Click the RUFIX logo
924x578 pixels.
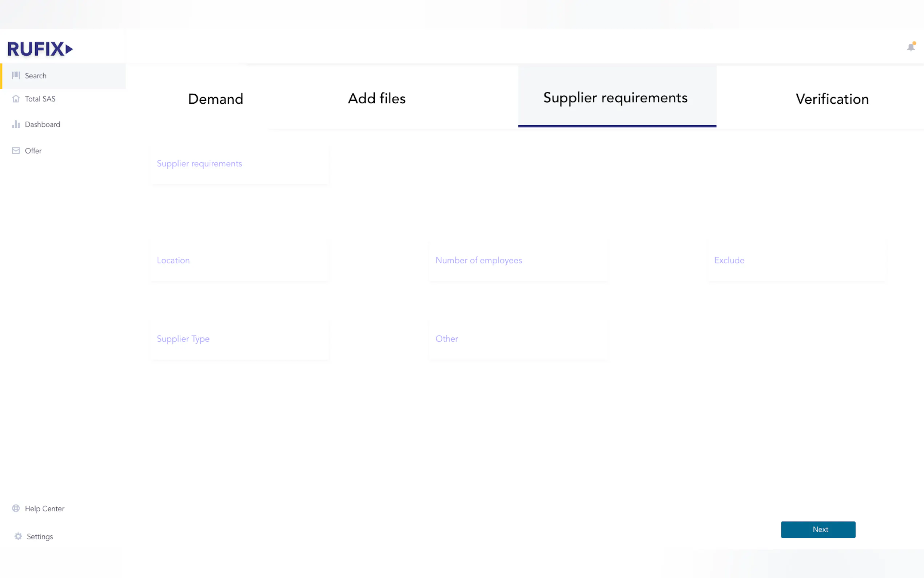[x=40, y=49]
